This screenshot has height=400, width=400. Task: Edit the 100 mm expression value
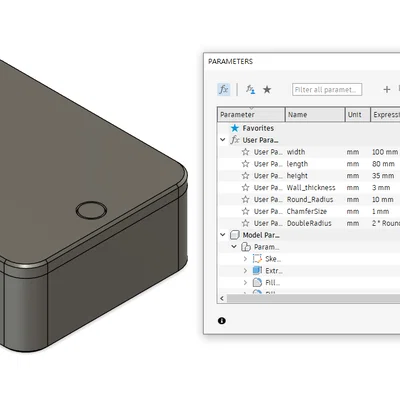pyautogui.click(x=385, y=152)
